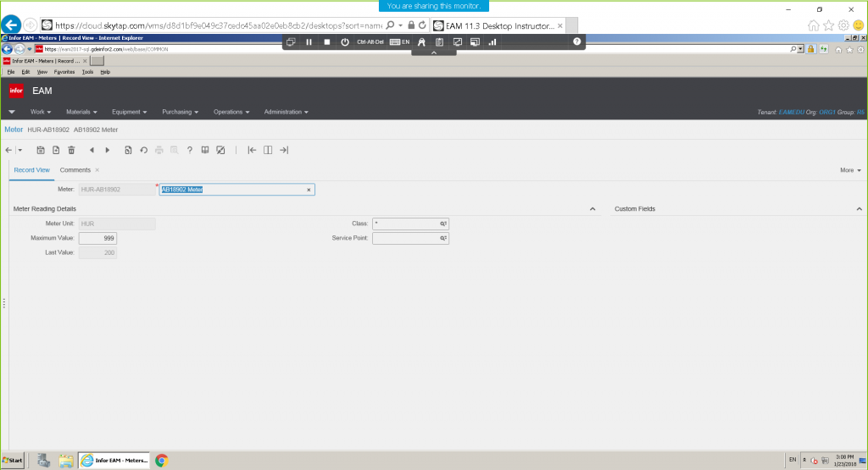Screen dimensions: 868x470
Task: Open Help question mark in toolbar
Action: 189,150
